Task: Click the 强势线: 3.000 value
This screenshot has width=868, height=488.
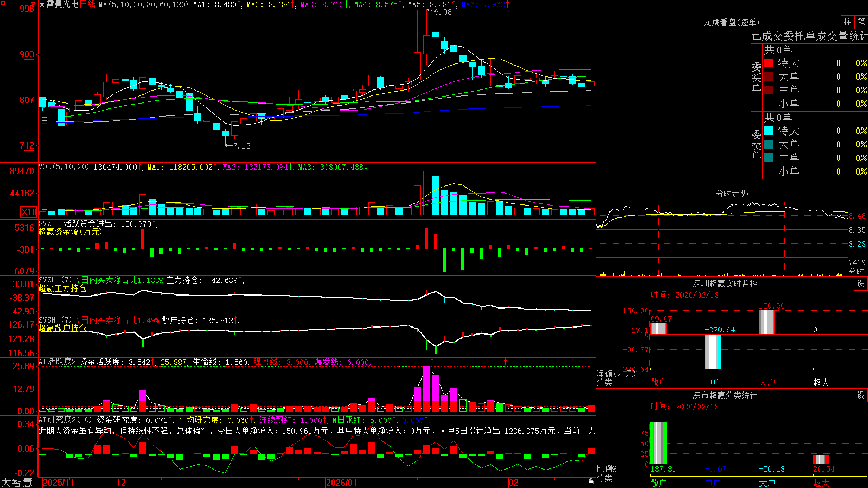Action: (281, 362)
